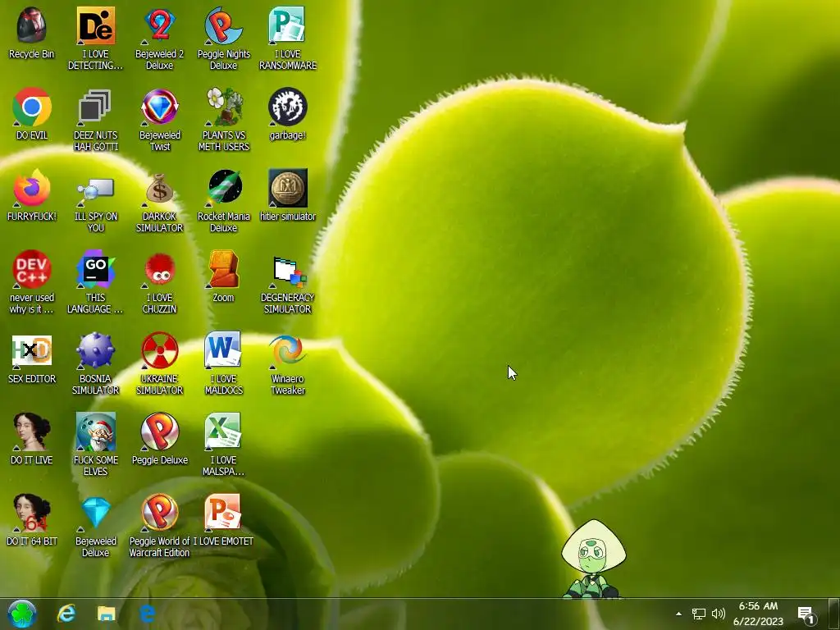Show hidden system tray icons
The height and width of the screenshot is (630, 840).
pos(678,614)
